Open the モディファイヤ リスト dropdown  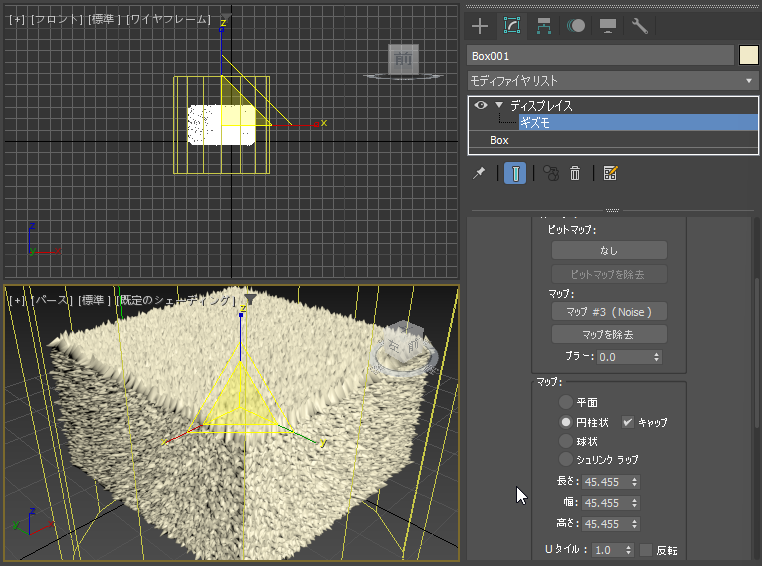coord(612,81)
